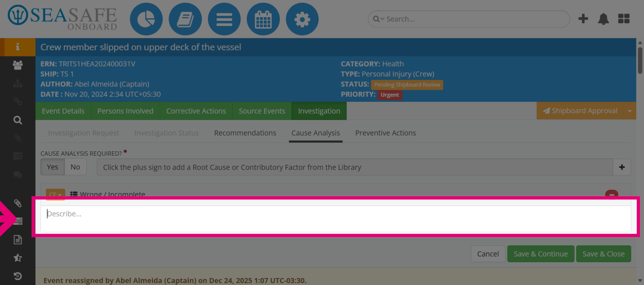
Task: Open the Recommendations sub-tab
Action: point(245,133)
